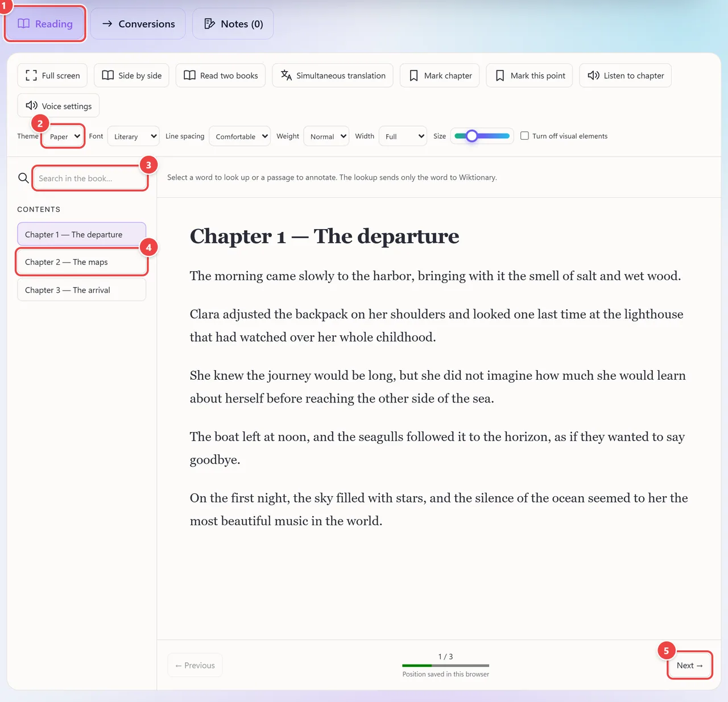This screenshot has height=702, width=728.
Task: Click the paragraph starting 'The morning came slowly'
Action: pyautogui.click(x=436, y=276)
